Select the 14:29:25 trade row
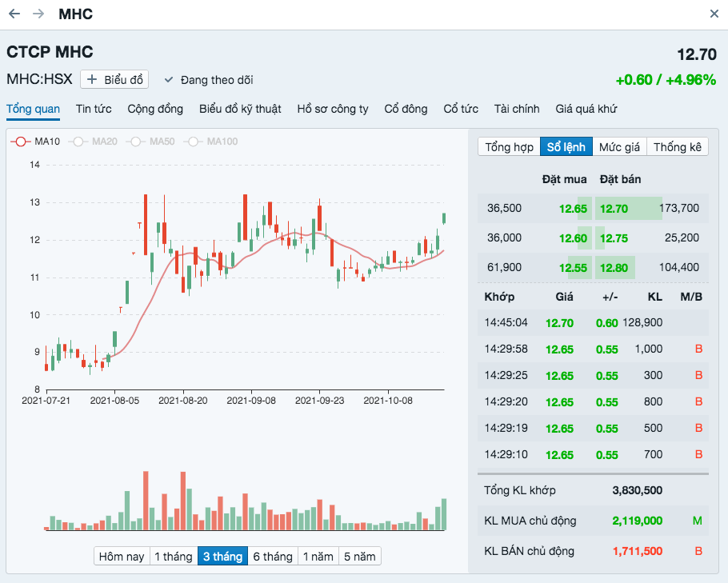The image size is (728, 583). (593, 376)
